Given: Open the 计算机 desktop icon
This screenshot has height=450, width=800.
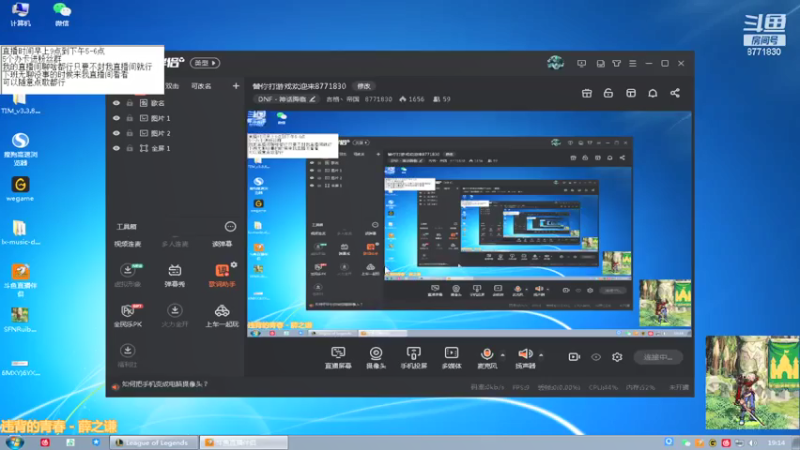Looking at the screenshot, I should tap(20, 14).
